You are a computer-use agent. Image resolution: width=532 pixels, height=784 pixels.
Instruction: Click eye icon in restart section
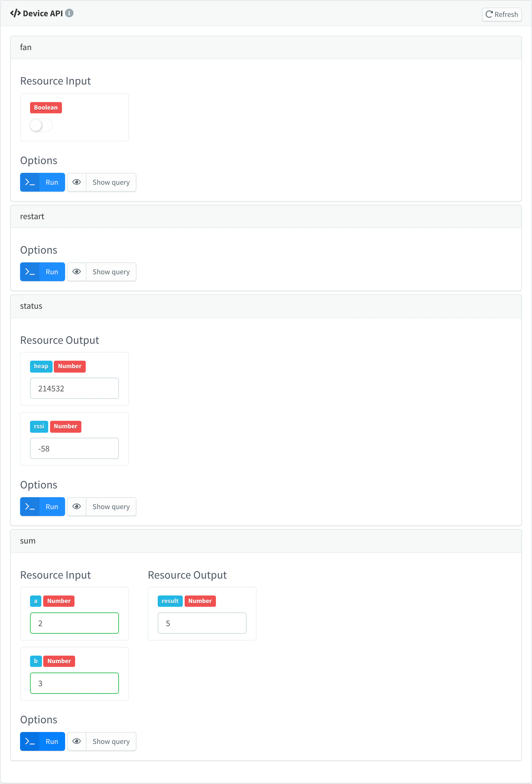pos(77,272)
